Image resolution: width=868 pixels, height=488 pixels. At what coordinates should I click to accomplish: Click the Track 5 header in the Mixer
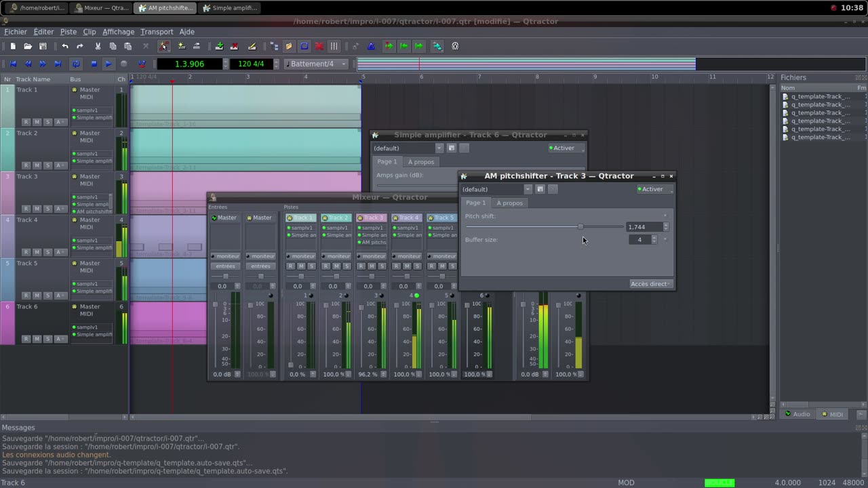[x=441, y=218]
